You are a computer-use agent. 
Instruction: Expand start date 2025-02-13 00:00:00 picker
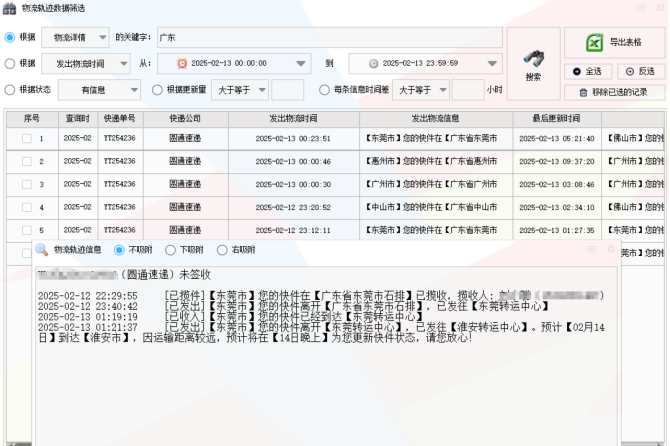pos(301,64)
